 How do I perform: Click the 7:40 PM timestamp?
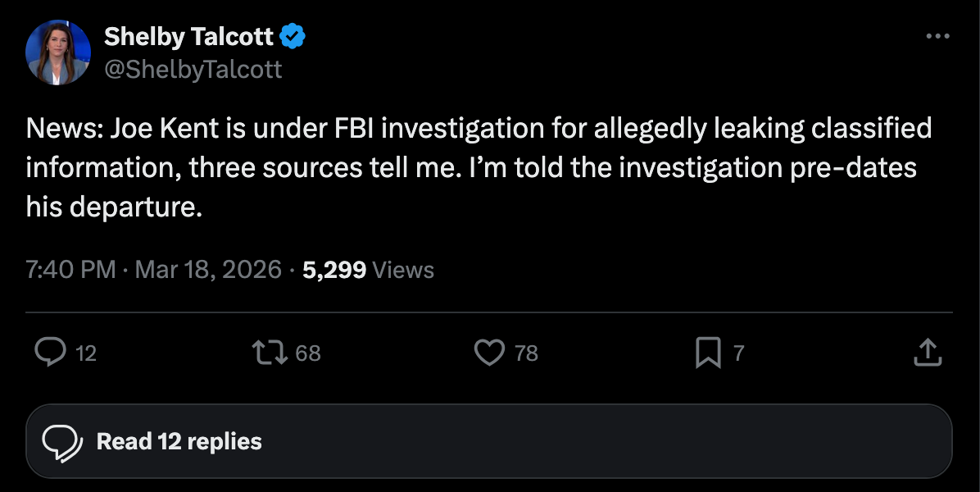pos(70,270)
